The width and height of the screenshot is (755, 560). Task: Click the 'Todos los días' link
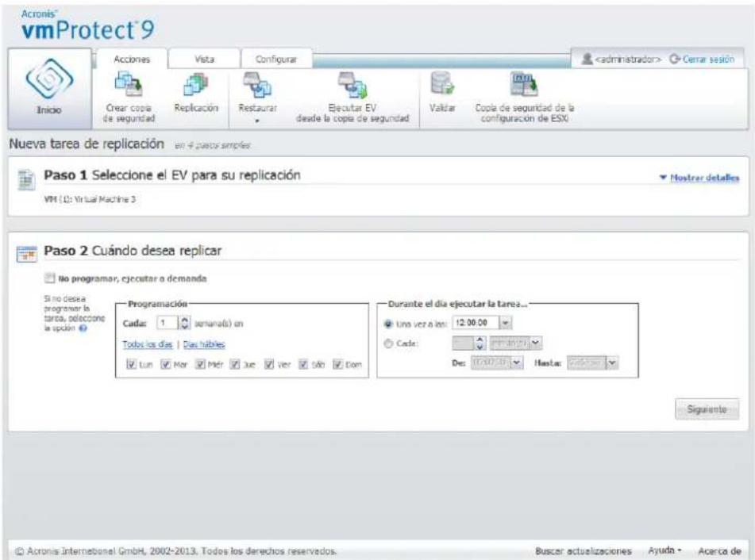tap(148, 344)
